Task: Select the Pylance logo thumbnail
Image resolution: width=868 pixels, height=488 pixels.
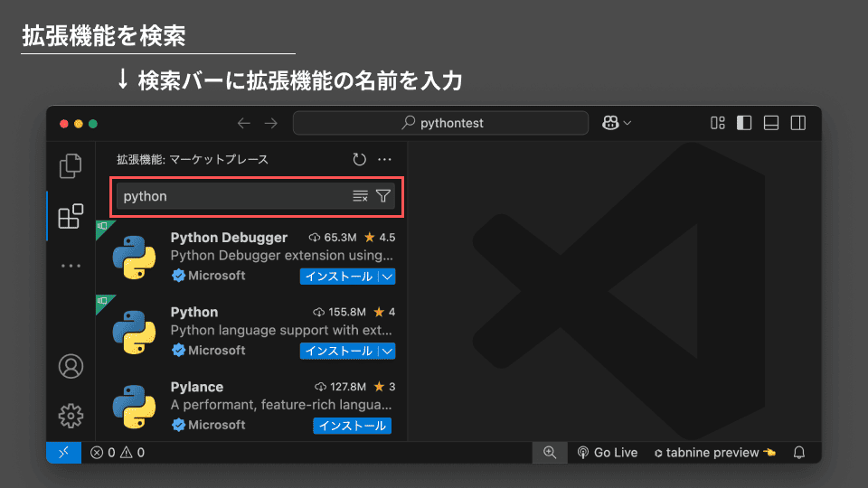Action: (134, 407)
